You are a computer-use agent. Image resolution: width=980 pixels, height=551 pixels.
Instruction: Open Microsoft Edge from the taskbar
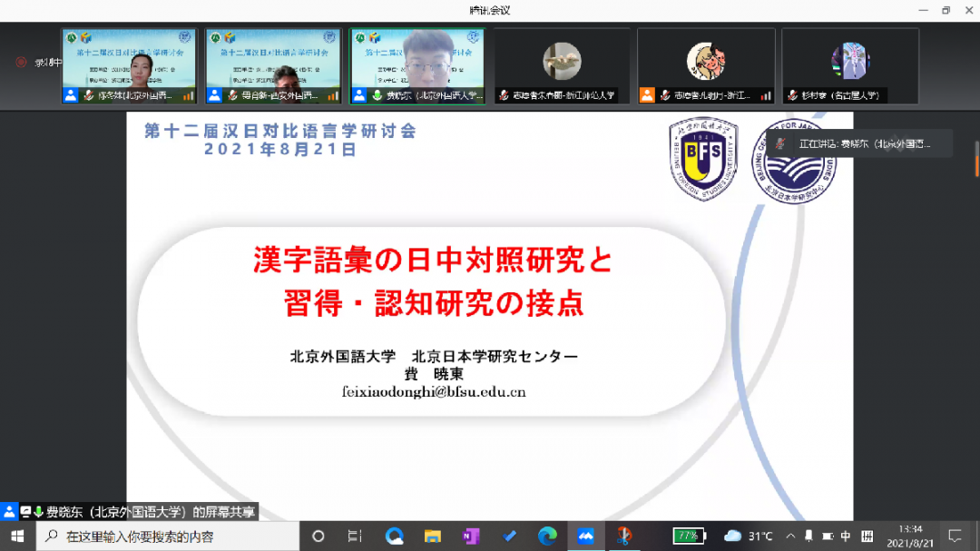(547, 536)
